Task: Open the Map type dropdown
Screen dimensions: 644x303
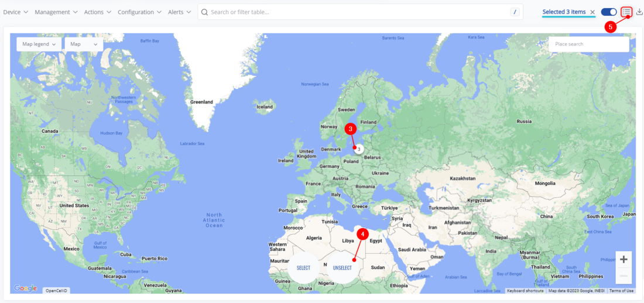Action: pos(84,44)
